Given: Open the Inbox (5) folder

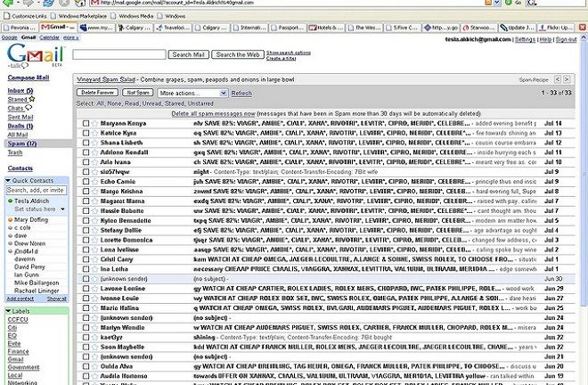Looking at the screenshot, I should click(20, 90).
